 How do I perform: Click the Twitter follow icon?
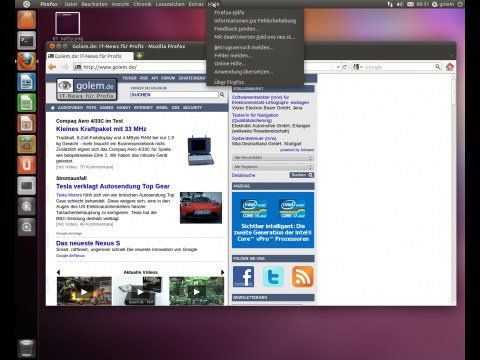click(x=273, y=276)
